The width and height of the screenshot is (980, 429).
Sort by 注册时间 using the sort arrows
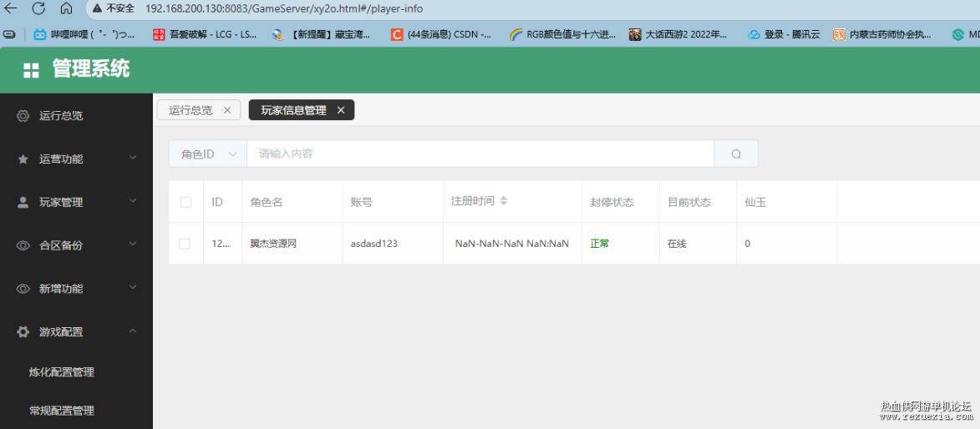click(x=504, y=201)
